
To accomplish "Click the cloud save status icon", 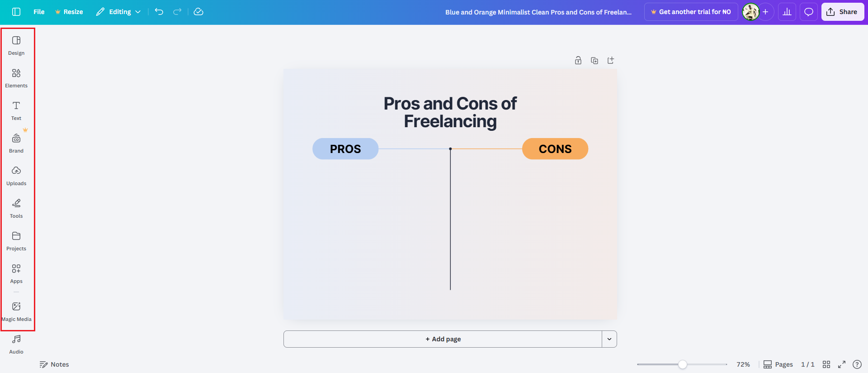I will 198,12.
